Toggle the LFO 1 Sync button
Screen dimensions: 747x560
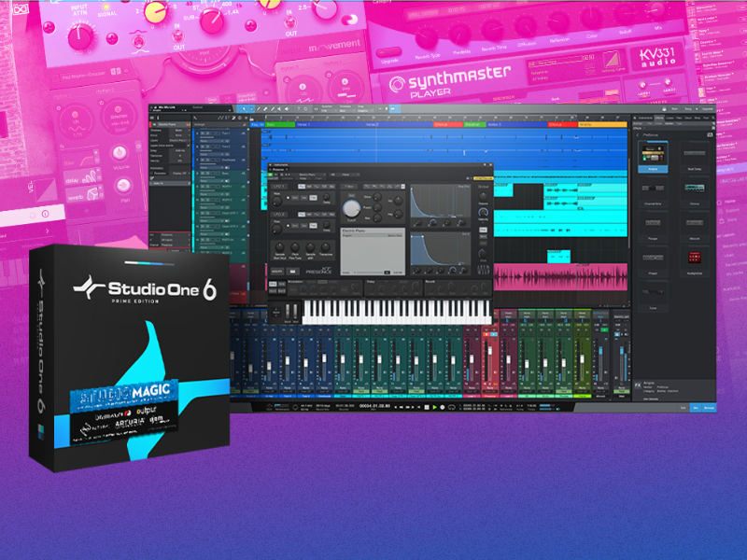pos(295,198)
